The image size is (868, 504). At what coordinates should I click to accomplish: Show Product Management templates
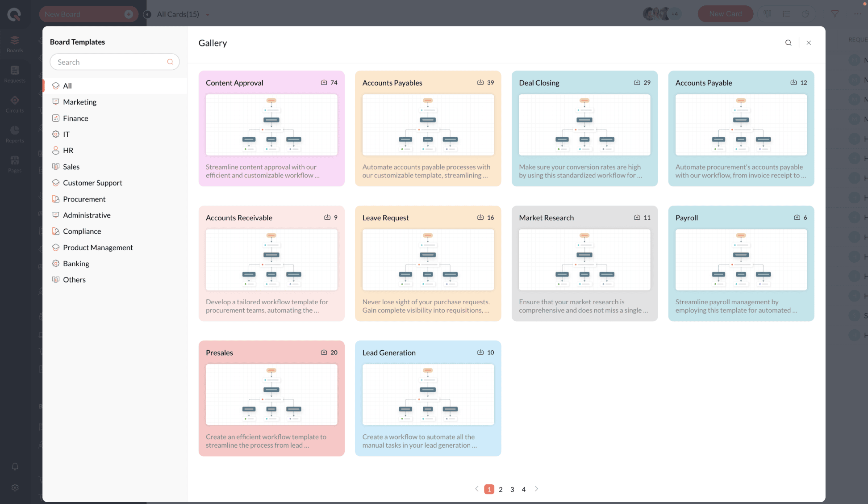point(98,248)
